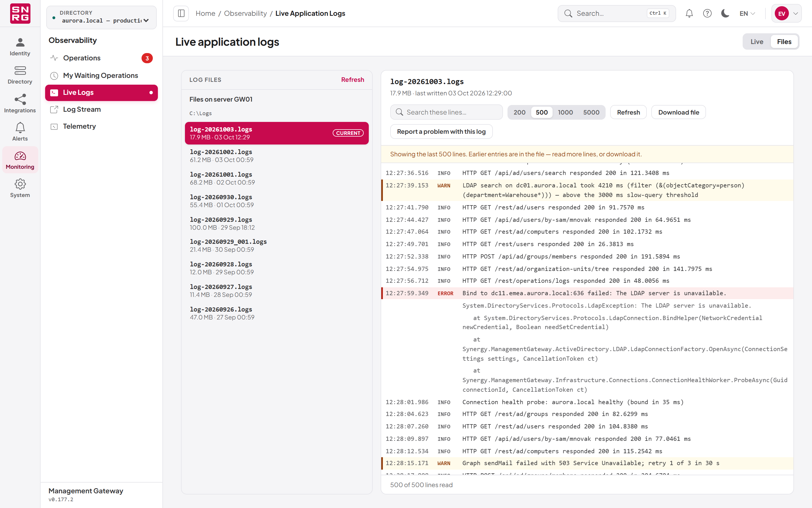The width and height of the screenshot is (812, 508).
Task: Show last 500 lines
Action: coord(542,112)
